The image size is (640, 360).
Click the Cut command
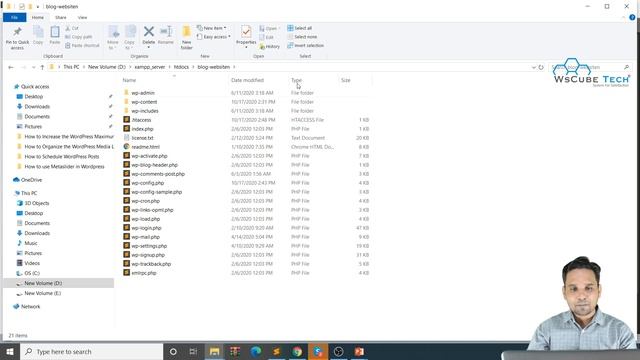[x=72, y=28]
